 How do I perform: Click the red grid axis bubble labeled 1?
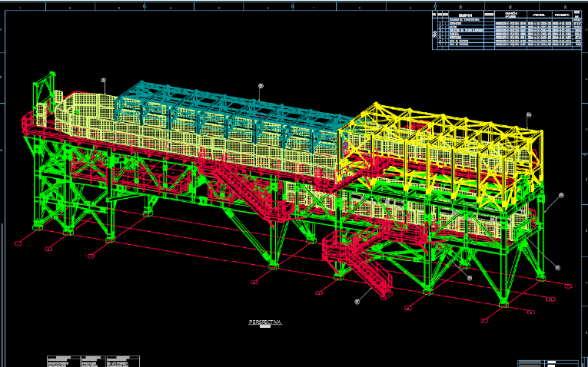[x=18, y=244]
